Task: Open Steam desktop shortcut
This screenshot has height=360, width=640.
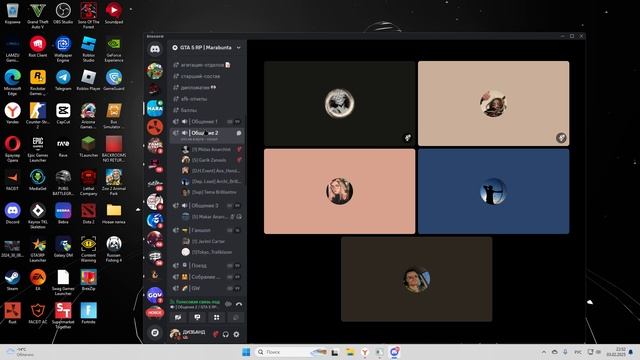Action: coord(13,280)
